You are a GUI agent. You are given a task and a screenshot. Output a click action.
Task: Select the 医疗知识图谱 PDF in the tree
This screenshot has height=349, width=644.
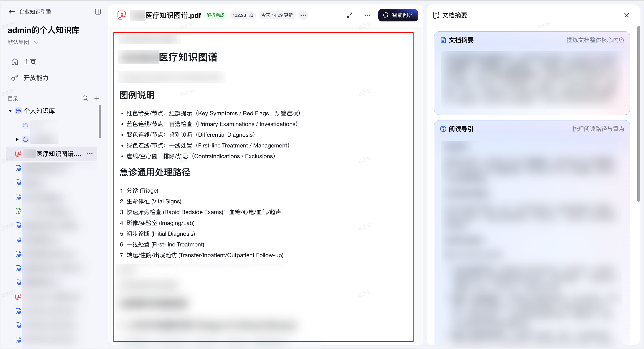51,154
